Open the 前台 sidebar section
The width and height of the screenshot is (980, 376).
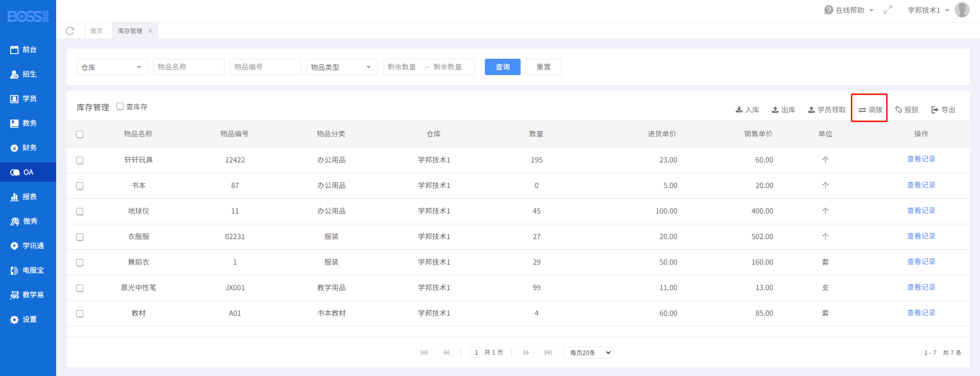click(x=28, y=50)
